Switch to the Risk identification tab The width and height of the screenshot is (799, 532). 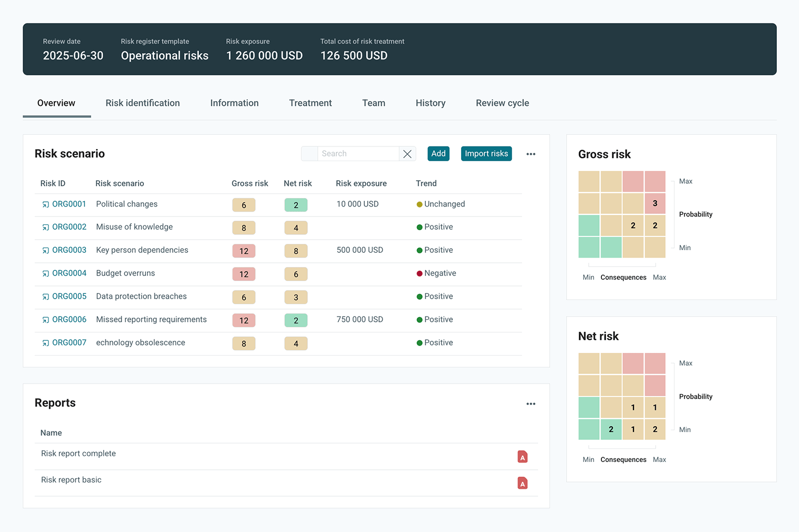point(142,103)
